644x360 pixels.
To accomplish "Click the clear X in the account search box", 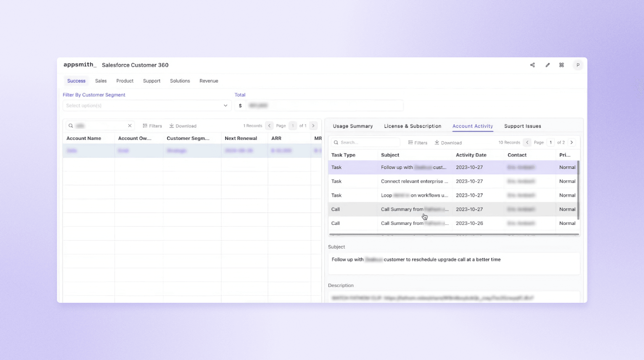I will tap(129, 126).
